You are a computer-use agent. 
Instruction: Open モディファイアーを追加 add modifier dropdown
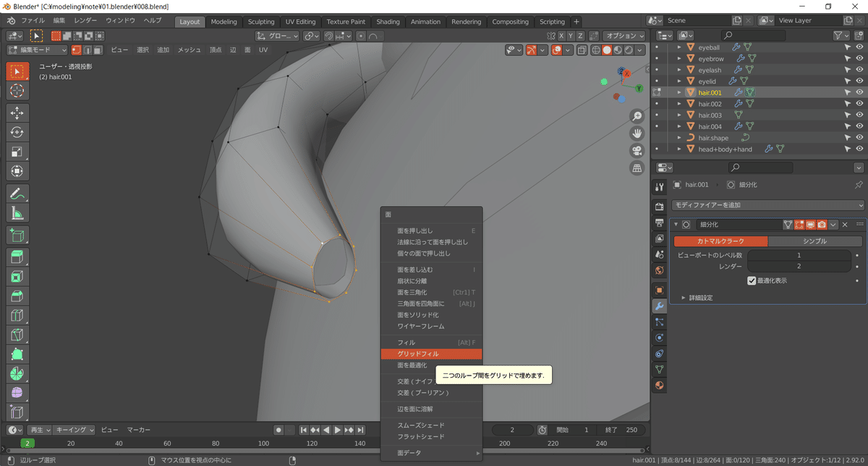pos(767,206)
